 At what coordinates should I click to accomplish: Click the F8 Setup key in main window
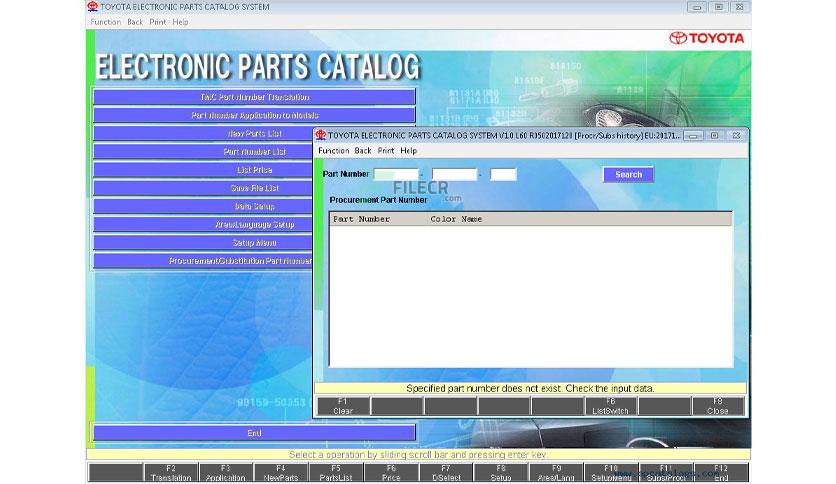click(x=501, y=473)
